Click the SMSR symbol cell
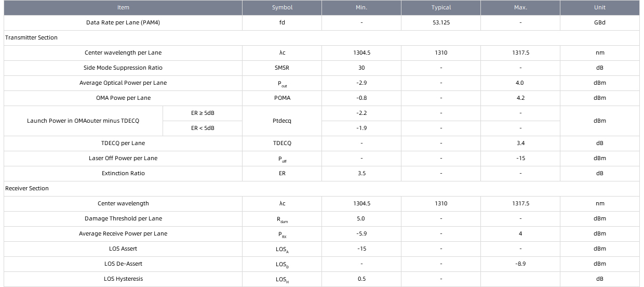 [282, 68]
